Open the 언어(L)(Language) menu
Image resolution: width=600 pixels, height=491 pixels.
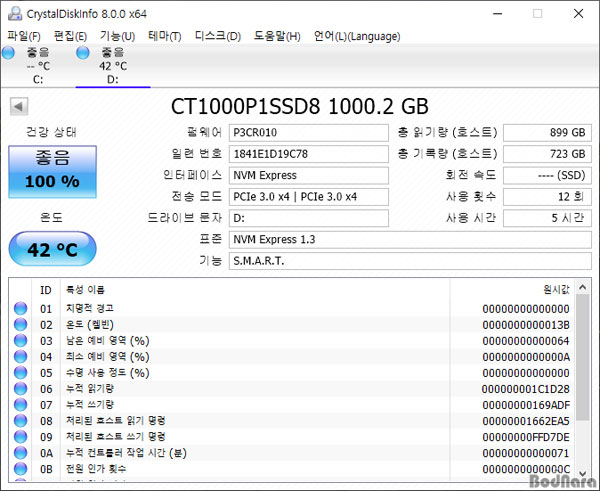(x=357, y=36)
